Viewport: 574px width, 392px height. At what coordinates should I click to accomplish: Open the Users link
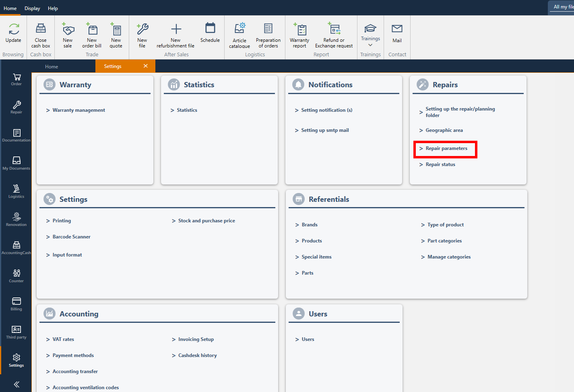coord(308,339)
